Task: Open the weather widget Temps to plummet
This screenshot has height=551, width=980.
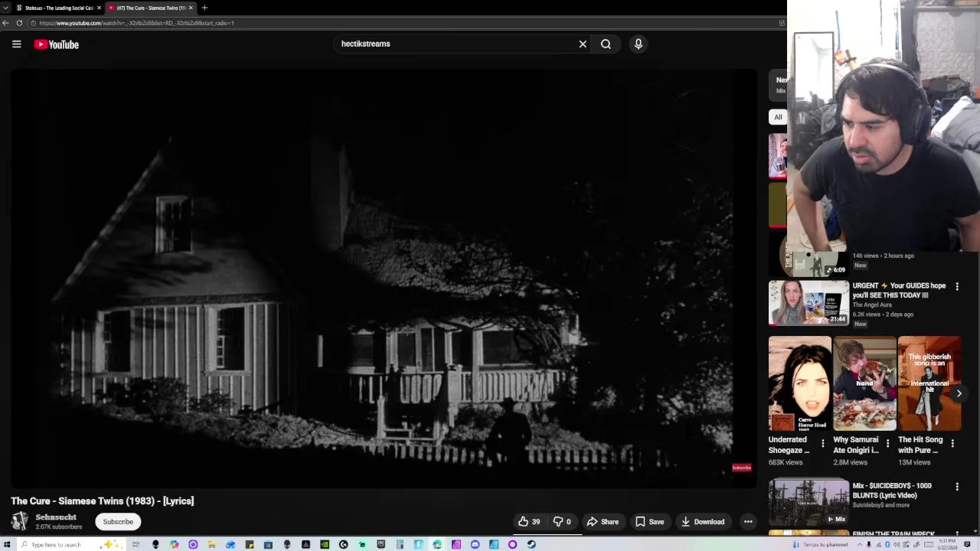Action: click(821, 544)
